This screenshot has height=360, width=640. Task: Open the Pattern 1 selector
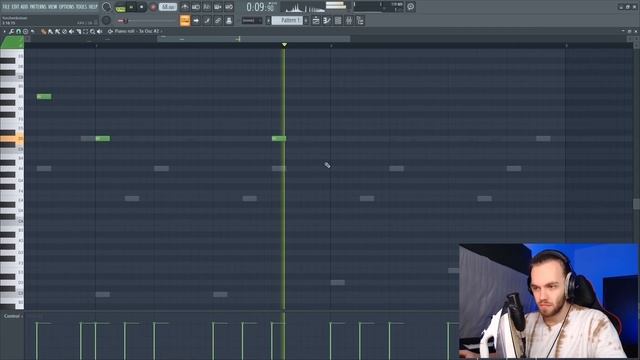(x=287, y=20)
